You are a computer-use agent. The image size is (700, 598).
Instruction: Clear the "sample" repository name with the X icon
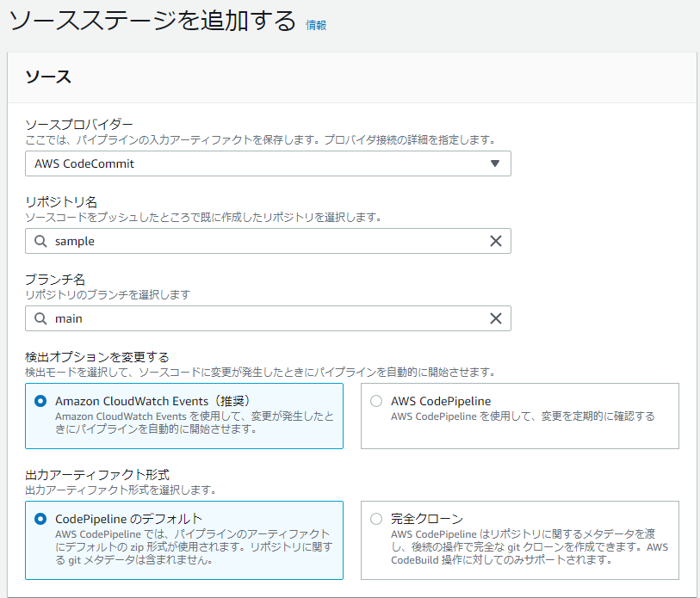[495, 241]
